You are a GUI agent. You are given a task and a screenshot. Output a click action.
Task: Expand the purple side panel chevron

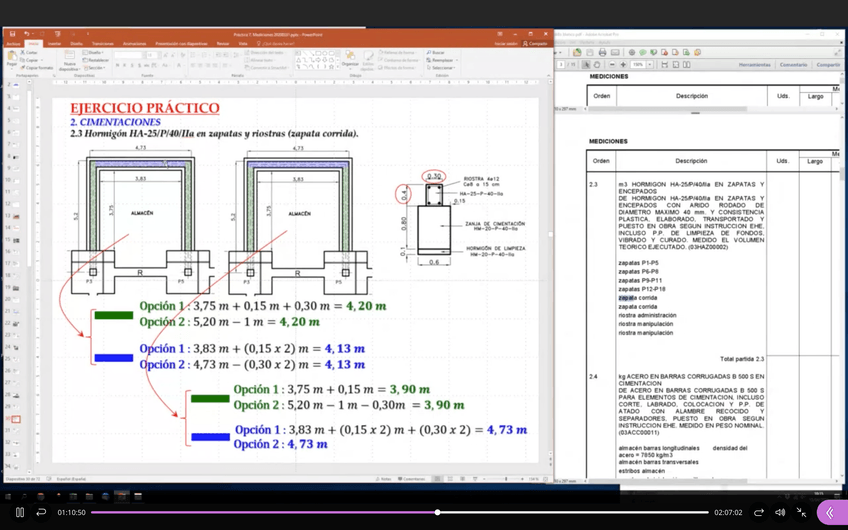pos(830,512)
